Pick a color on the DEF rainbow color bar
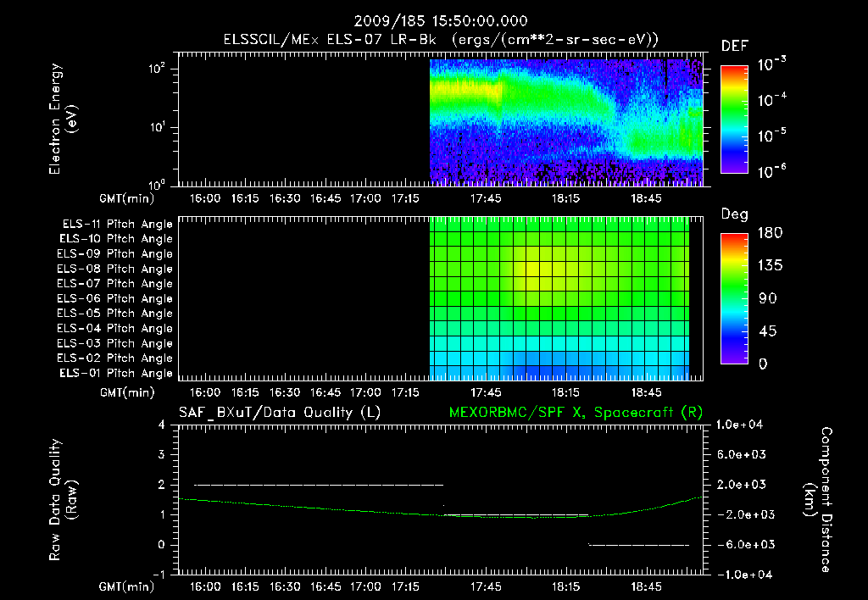Screen dimensions: 868x600 (x=734, y=119)
